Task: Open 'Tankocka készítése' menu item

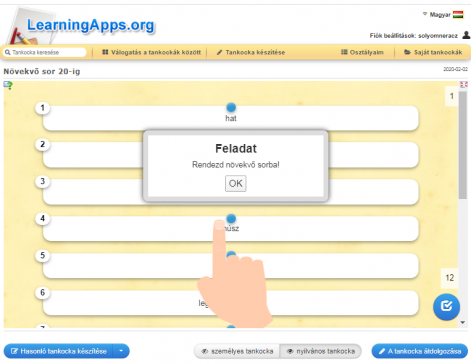Action: tap(251, 52)
